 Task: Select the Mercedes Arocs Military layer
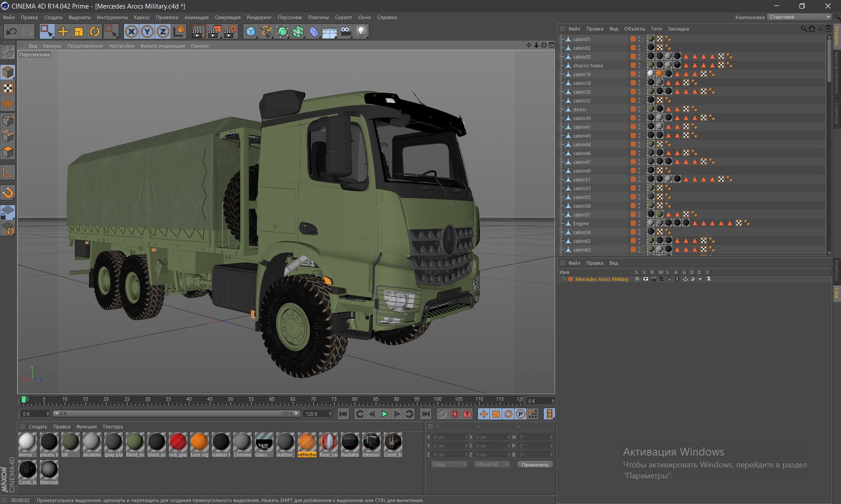pos(602,279)
